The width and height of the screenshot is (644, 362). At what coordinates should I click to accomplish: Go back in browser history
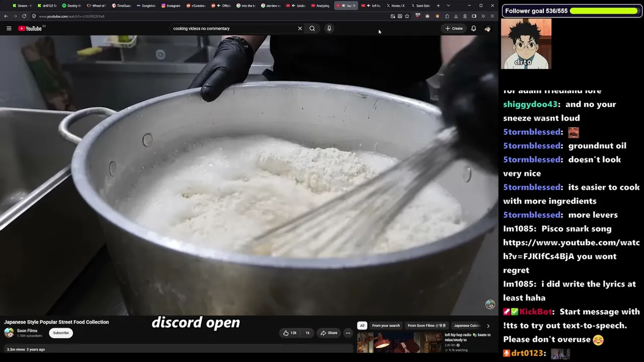click(x=6, y=16)
